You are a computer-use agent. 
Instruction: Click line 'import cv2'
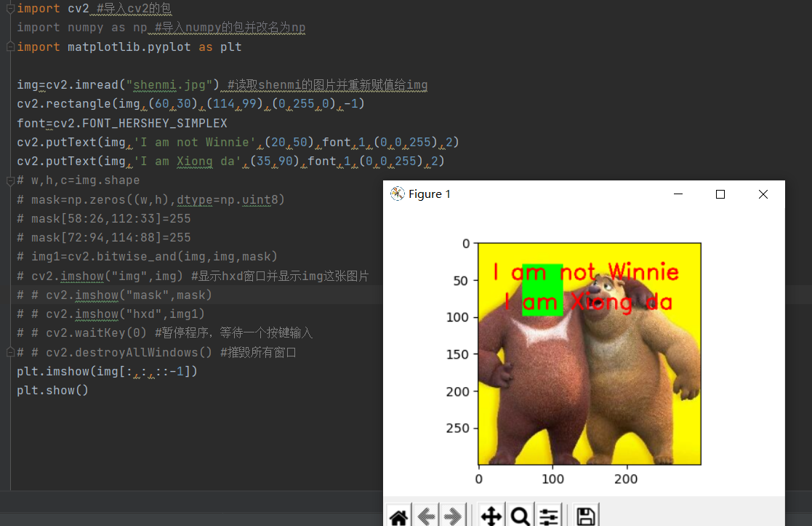pos(95,9)
